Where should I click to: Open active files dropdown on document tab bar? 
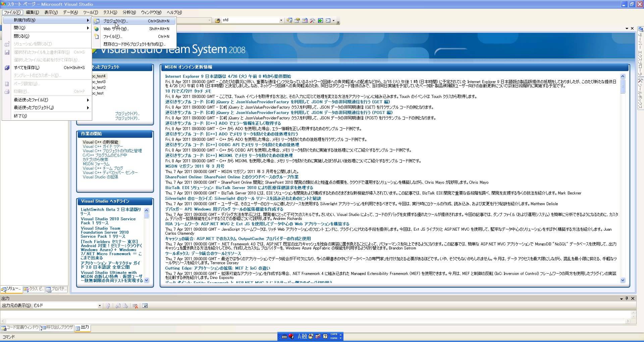tap(627, 28)
